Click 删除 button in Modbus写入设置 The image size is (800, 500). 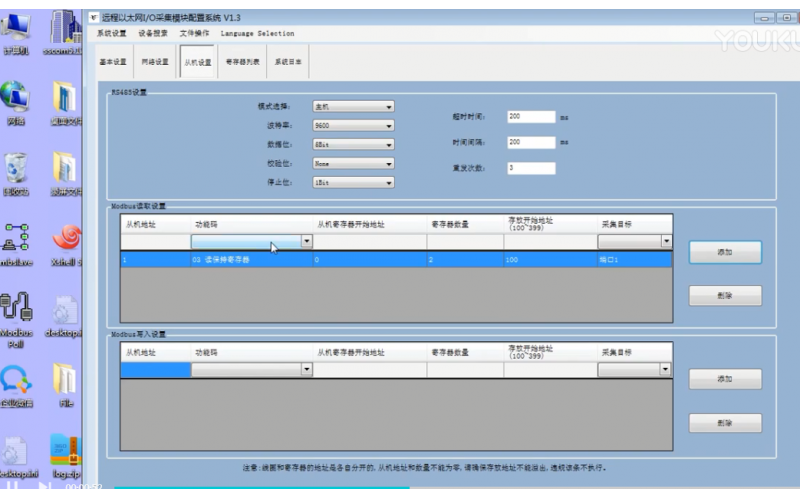pos(725,423)
